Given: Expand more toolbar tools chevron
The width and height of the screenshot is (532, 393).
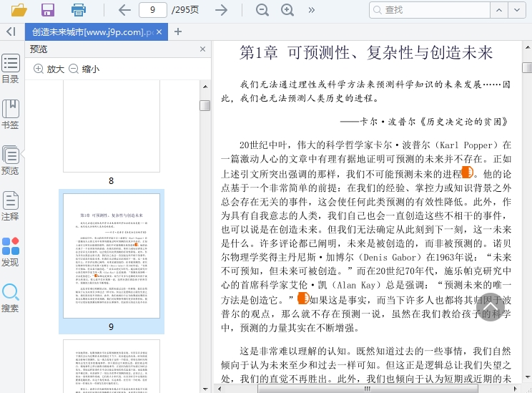Looking at the screenshot, I should coord(312,10).
